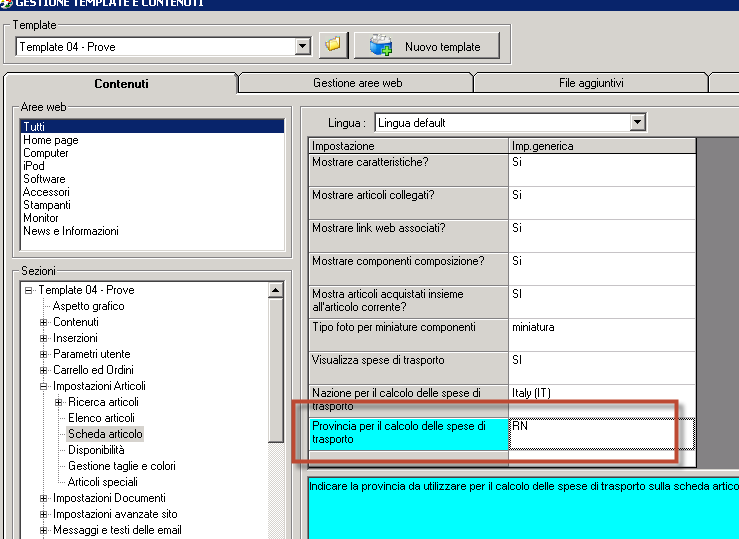Select Aspetto grafico in the tree
This screenshot has height=539, width=739.
coord(89,306)
